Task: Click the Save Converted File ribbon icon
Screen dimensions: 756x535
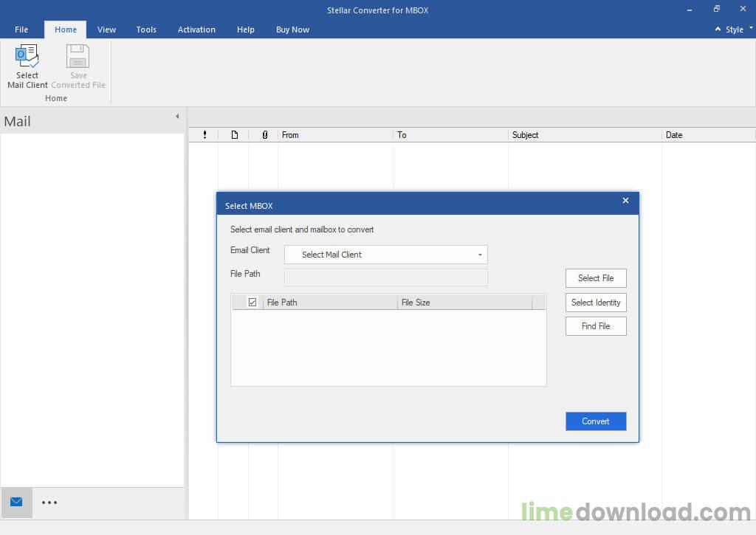Action: [x=78, y=66]
